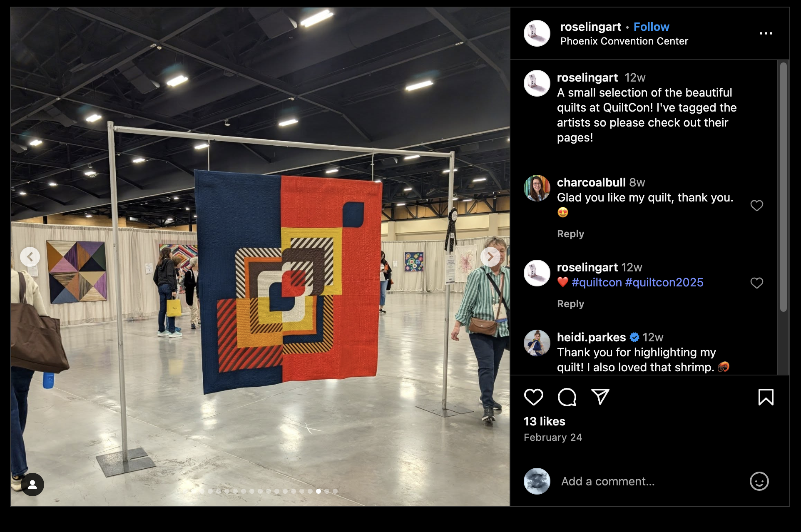Like the post with the heart icon
801x532 pixels.
coord(533,397)
